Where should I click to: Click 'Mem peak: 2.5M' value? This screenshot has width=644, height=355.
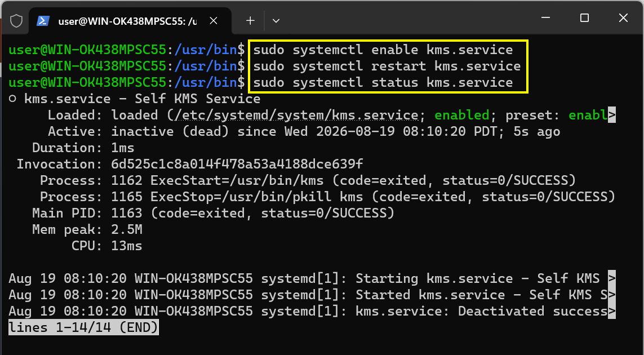point(127,230)
